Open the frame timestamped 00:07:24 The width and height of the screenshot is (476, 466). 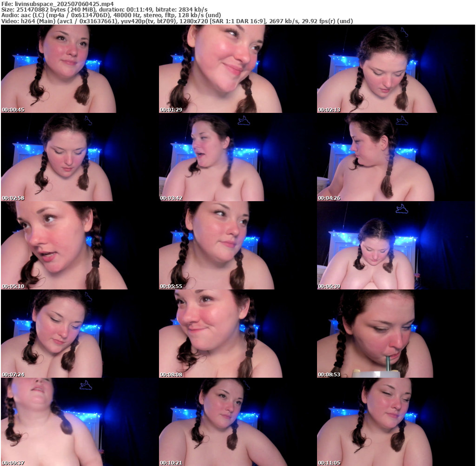79,334
